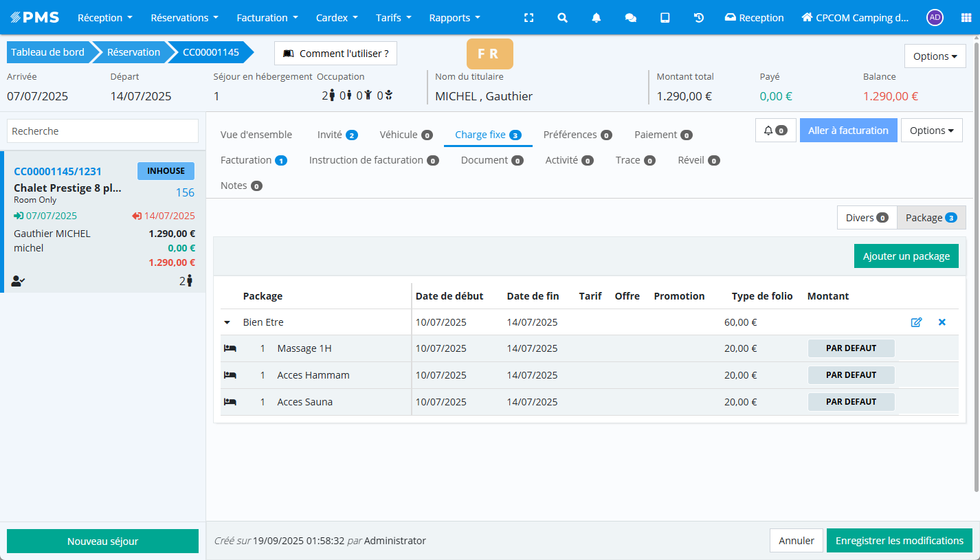Open the top-right Options dropdown
The width and height of the screenshot is (980, 560).
(935, 56)
